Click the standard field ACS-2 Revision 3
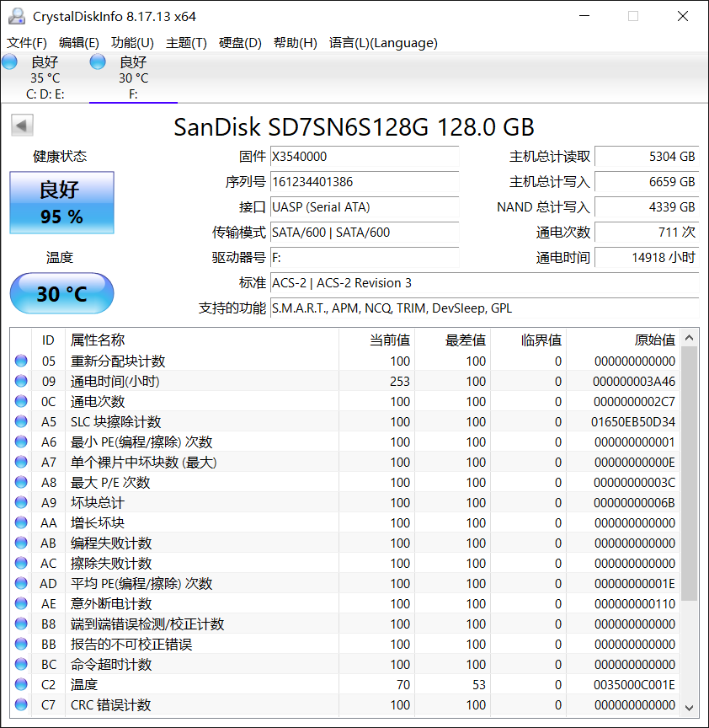This screenshot has height=728, width=709. click(484, 283)
